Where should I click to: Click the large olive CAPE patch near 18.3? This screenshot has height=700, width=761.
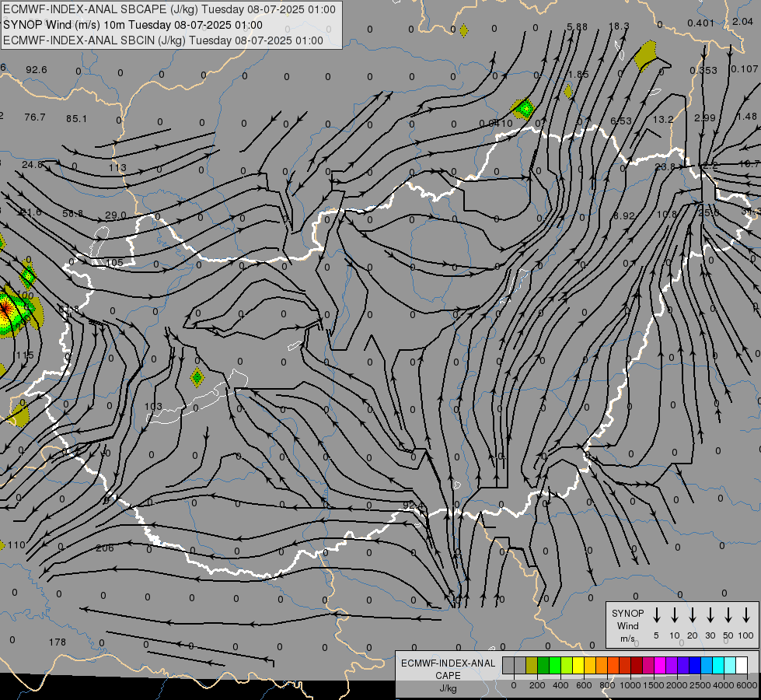647,55
